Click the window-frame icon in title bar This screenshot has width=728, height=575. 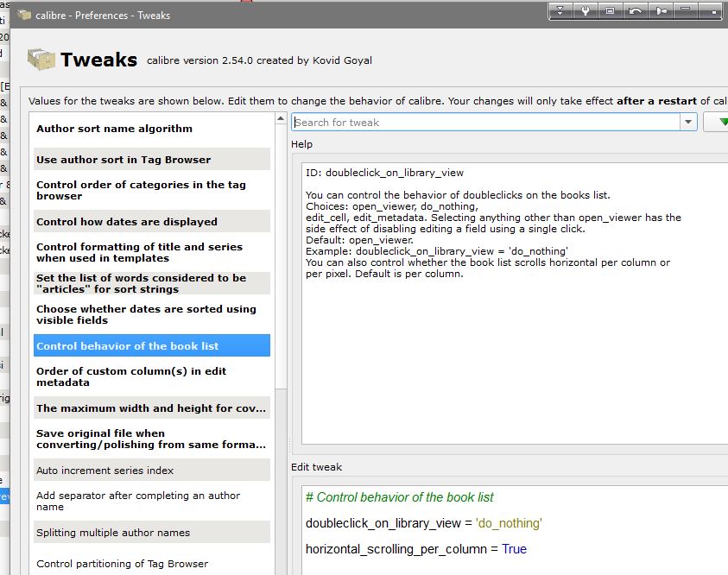pyautogui.click(x=610, y=10)
